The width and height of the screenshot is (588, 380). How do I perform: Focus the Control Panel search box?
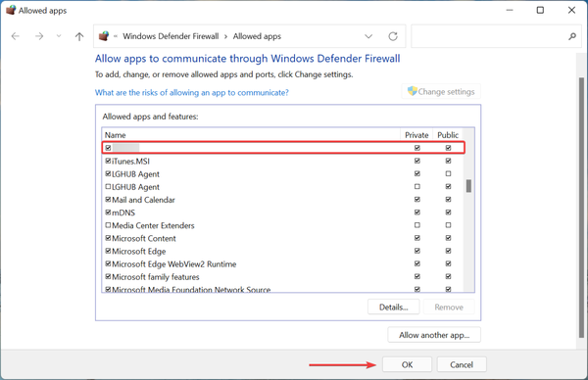click(x=497, y=36)
